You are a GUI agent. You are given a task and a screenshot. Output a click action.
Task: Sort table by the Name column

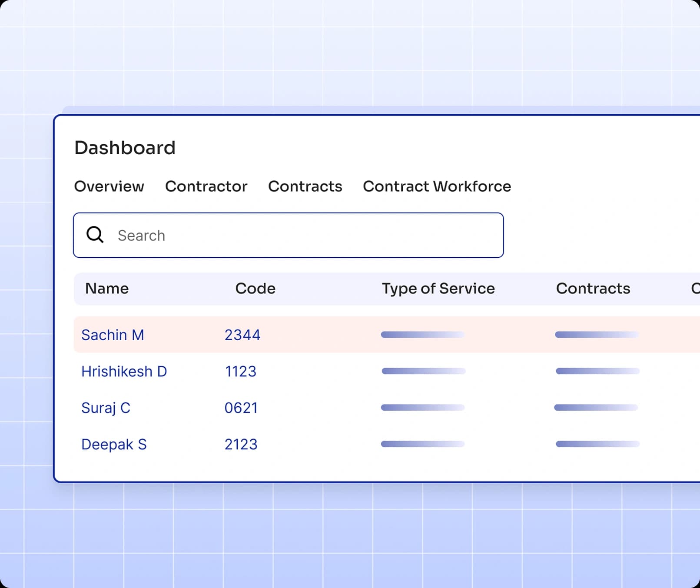[106, 289]
